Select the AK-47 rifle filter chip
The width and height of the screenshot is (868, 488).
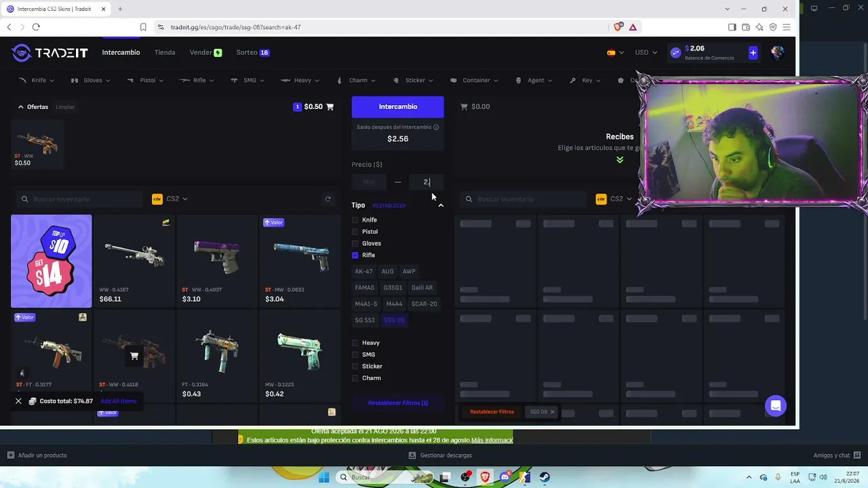(363, 271)
